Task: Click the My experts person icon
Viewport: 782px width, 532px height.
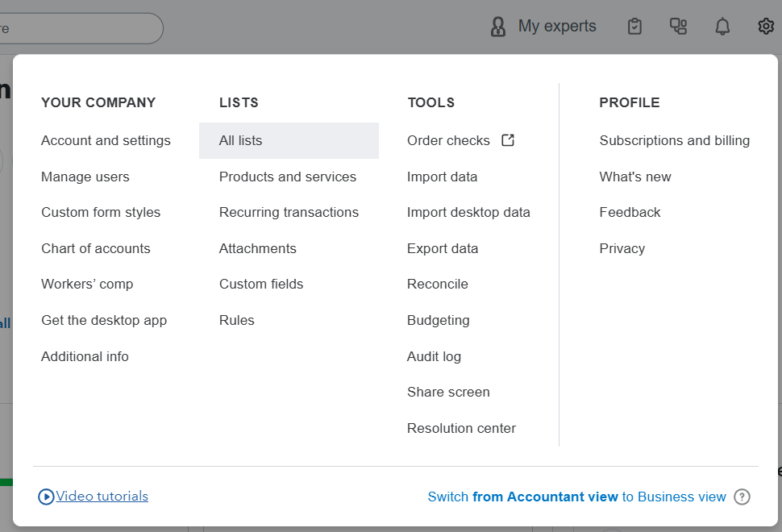Action: tap(498, 27)
